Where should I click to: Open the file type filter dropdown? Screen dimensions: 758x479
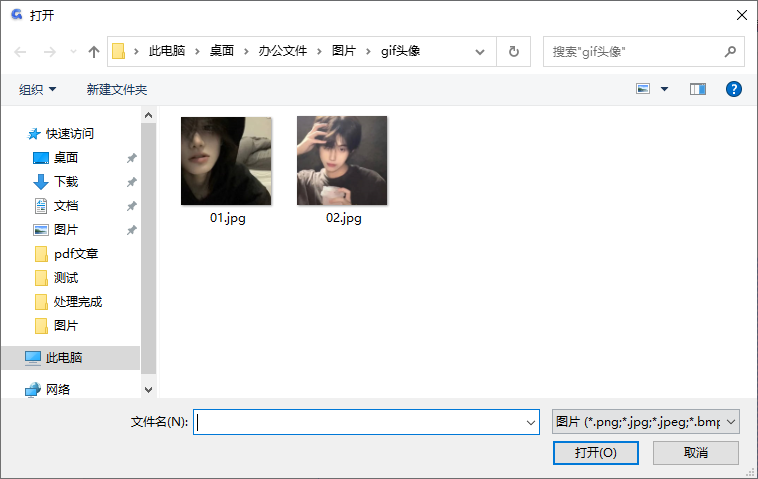coord(645,423)
